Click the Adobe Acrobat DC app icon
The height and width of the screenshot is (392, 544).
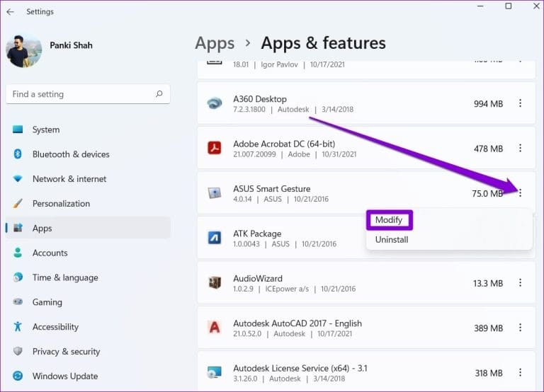point(215,148)
